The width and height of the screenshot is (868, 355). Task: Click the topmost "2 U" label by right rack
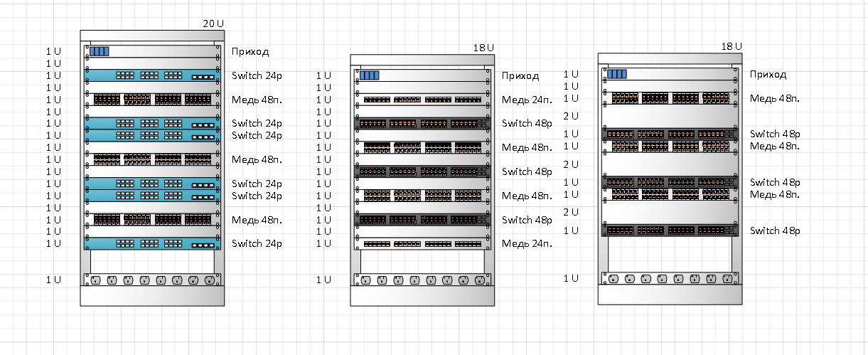click(571, 116)
